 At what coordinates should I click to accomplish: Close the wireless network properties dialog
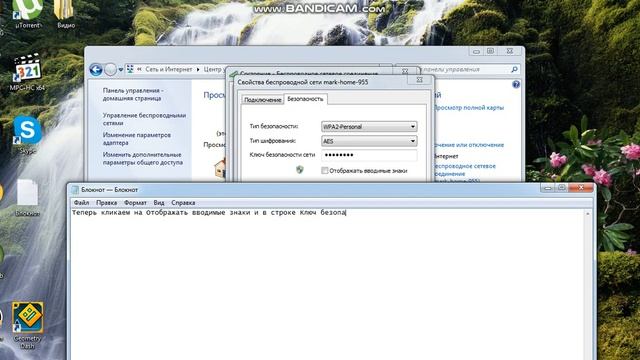[419, 80]
